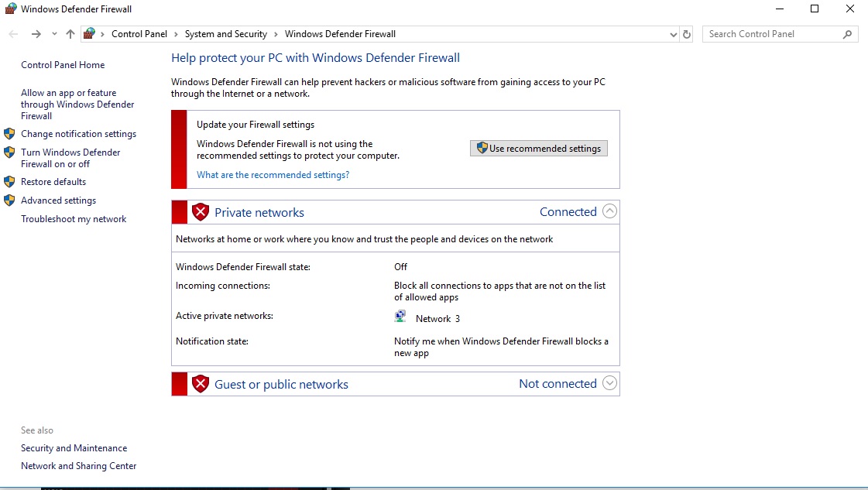Image resolution: width=868 pixels, height=490 pixels.
Task: Open Network and Sharing Center
Action: click(x=79, y=466)
